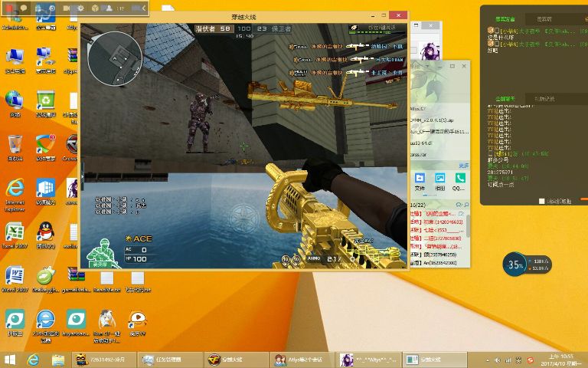This screenshot has width=588, height=368.
Task: Stop recording with the red button
Action: coord(9,8)
